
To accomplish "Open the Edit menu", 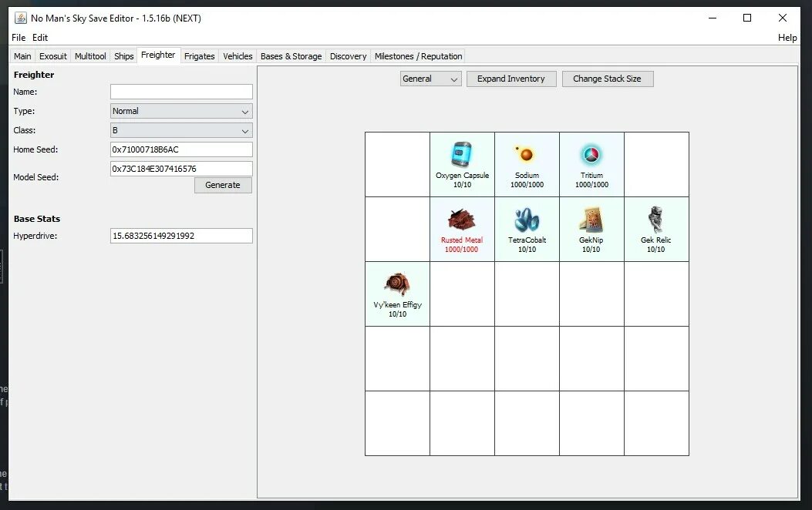I will [40, 38].
